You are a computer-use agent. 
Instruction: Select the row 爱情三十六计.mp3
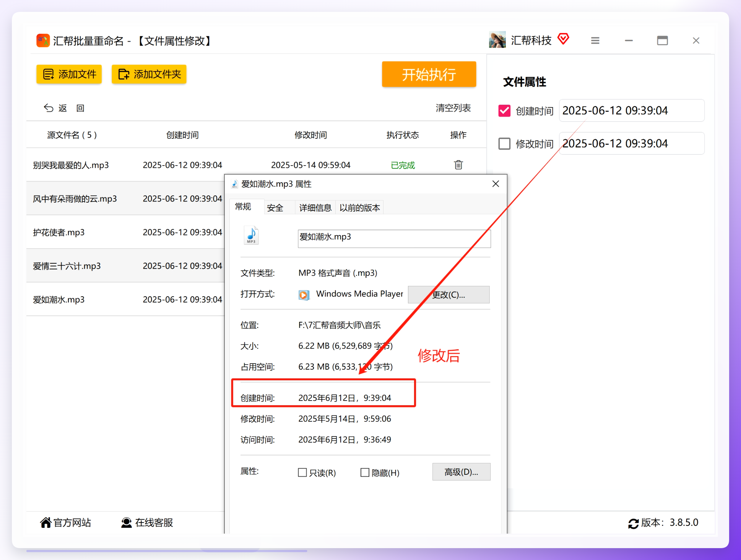[x=125, y=266]
